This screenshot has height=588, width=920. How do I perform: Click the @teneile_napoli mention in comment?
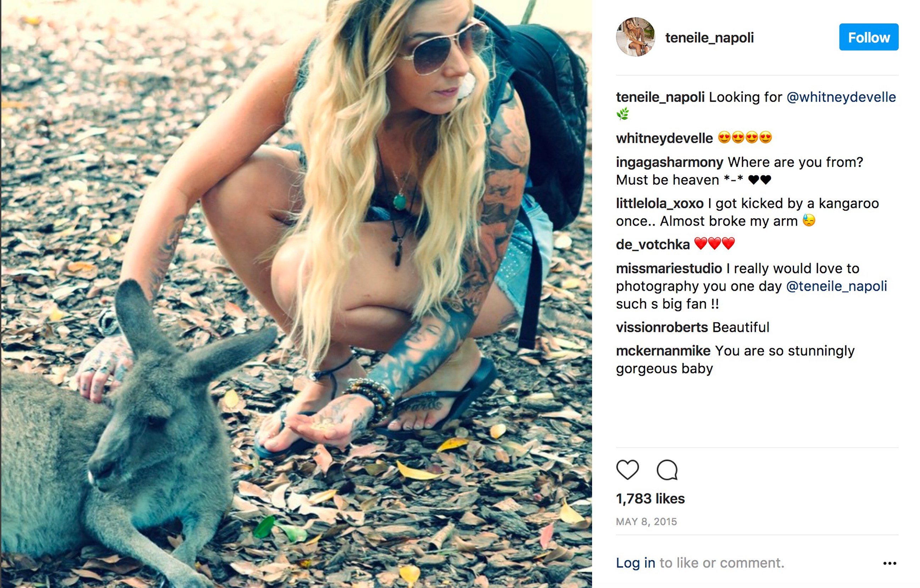click(836, 286)
